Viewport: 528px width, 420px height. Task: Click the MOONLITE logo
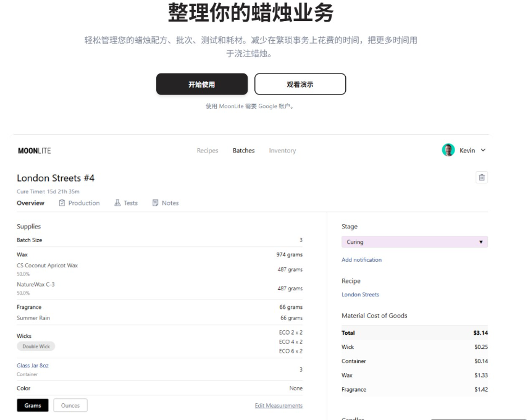click(x=35, y=151)
